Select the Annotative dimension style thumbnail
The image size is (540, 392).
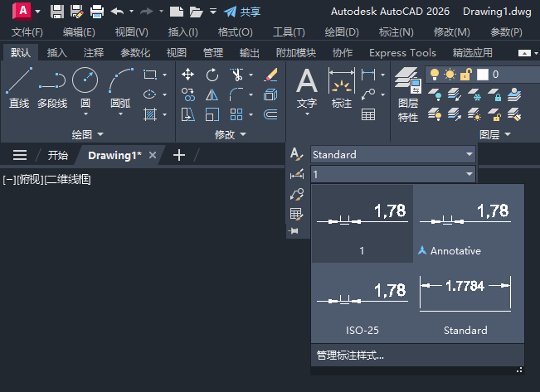point(465,225)
